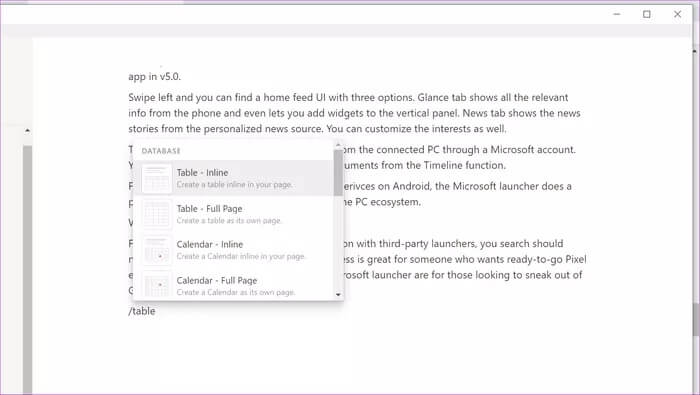Click the paragraph starting 'Swipe left and you'
The height and width of the screenshot is (395, 700).
pyautogui.click(x=354, y=113)
